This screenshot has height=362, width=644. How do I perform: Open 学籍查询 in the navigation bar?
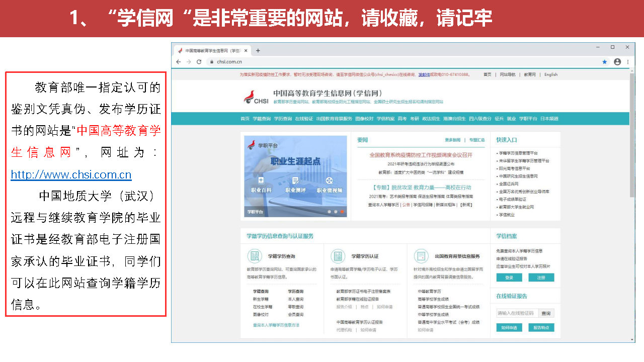click(262, 119)
